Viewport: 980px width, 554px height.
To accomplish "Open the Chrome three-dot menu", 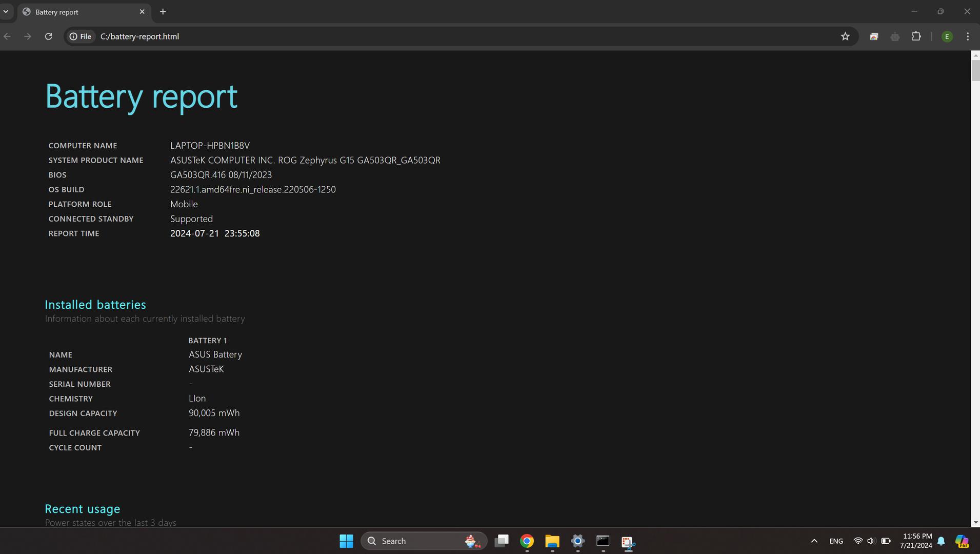I will (x=968, y=36).
